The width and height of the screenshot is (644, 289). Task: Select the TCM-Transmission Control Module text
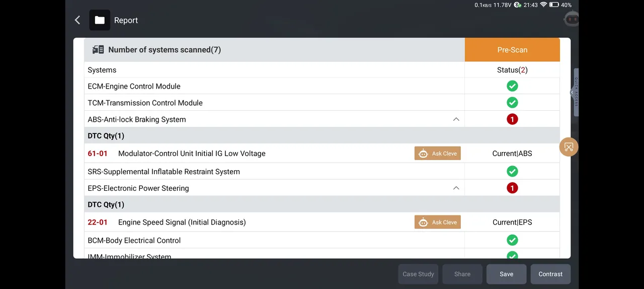click(145, 103)
